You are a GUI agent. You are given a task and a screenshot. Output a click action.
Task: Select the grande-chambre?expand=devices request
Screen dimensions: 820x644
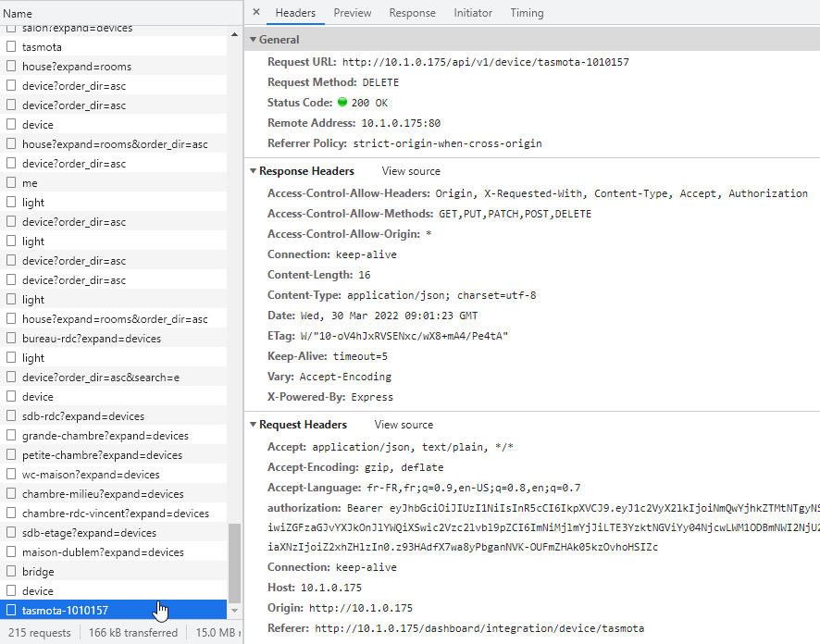click(114, 436)
